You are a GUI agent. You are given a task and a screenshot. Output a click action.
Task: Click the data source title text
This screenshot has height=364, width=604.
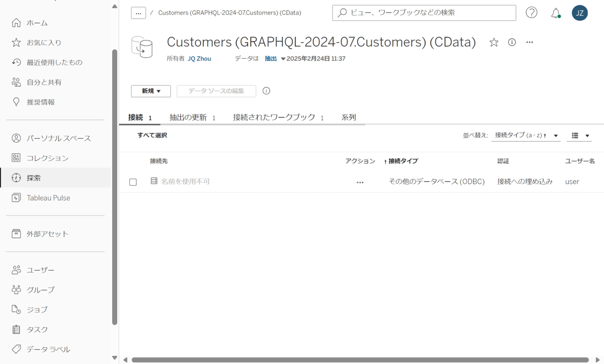pos(321,42)
